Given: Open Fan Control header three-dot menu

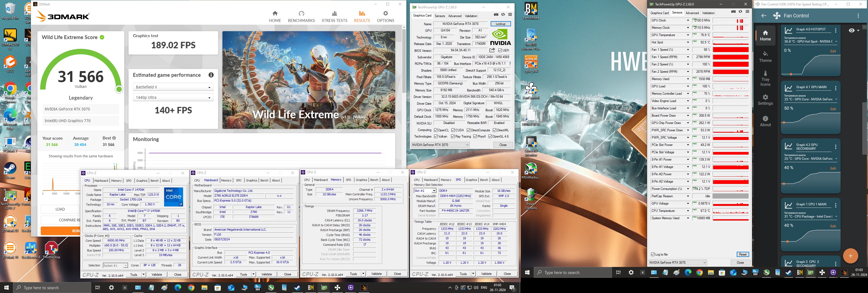Looking at the screenshot, I should 858,15.
